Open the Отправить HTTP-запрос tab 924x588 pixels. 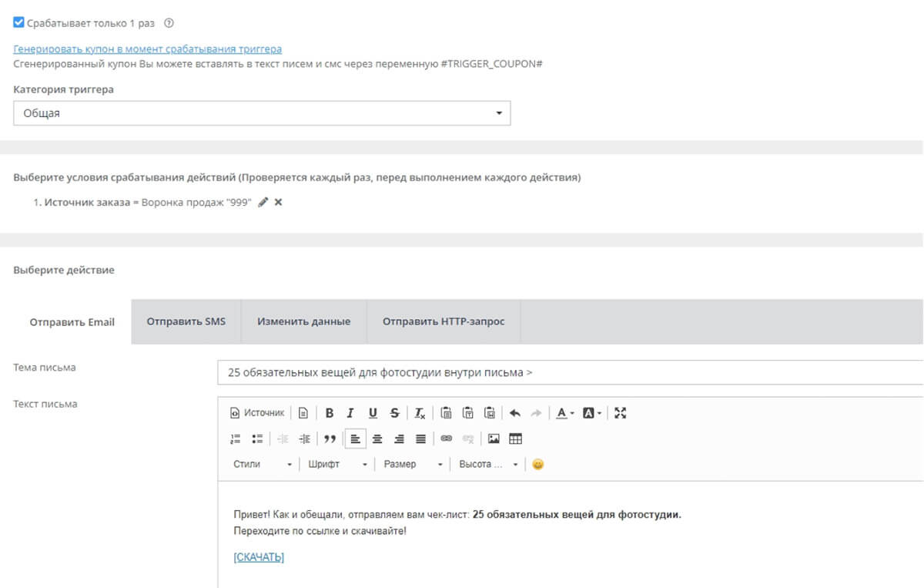click(444, 321)
